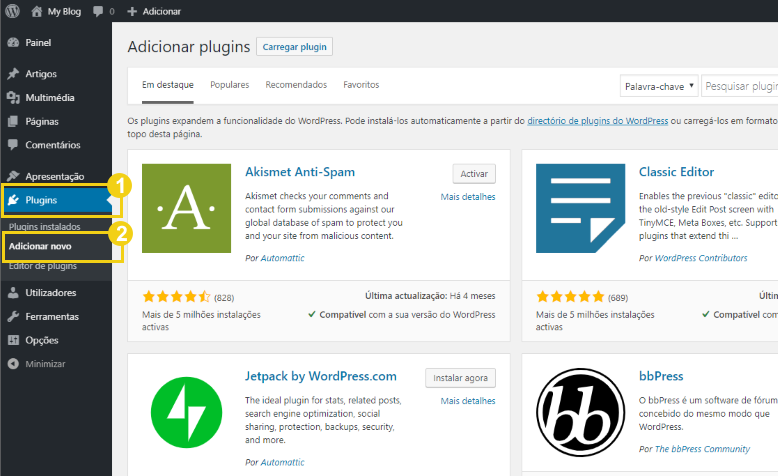This screenshot has width=778, height=476.
Task: Open the Apresentação menu label
Action: click(x=55, y=177)
